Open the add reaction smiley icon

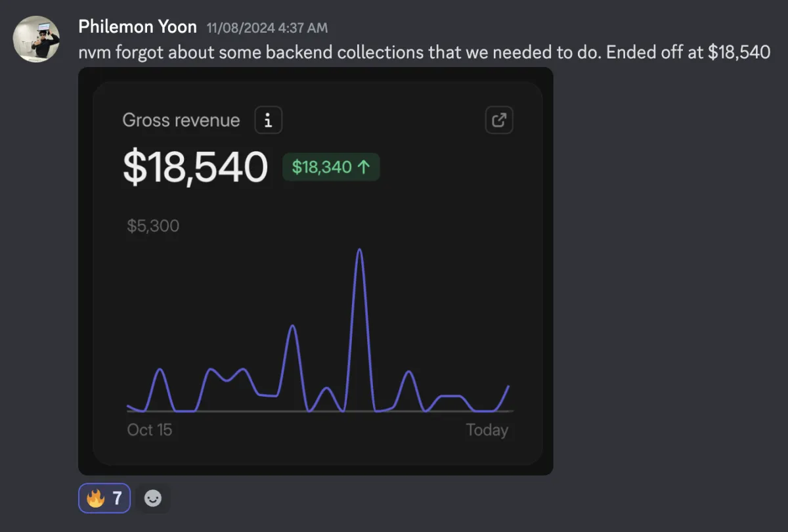[x=153, y=499]
